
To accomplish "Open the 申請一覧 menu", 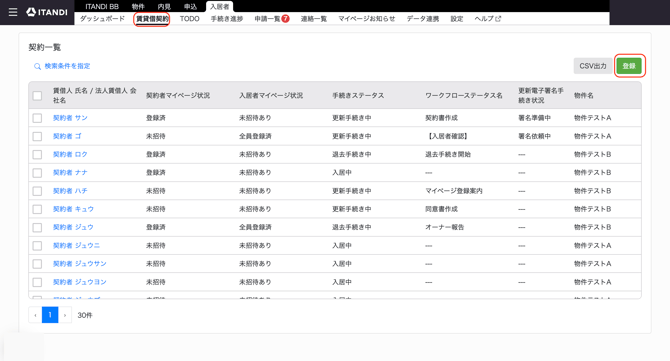I will click(267, 19).
